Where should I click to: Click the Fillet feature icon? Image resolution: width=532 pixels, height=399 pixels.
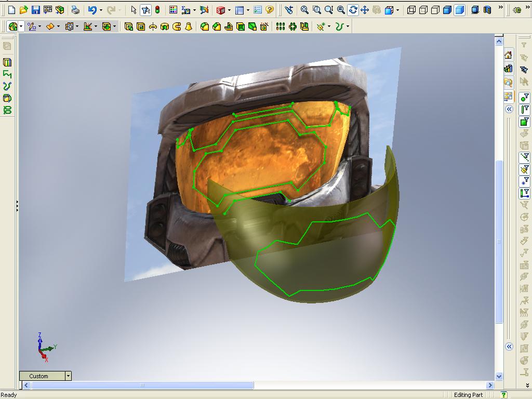point(204,26)
